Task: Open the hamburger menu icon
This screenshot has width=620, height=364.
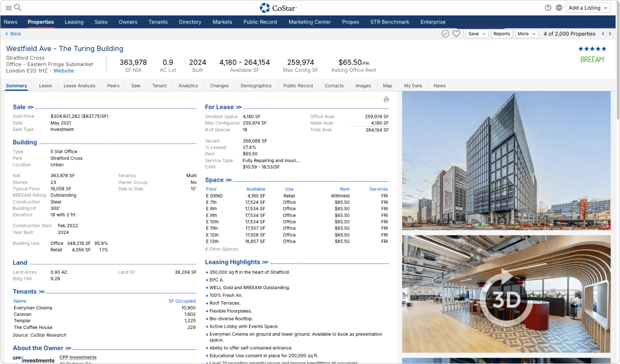Action: tap(8, 8)
